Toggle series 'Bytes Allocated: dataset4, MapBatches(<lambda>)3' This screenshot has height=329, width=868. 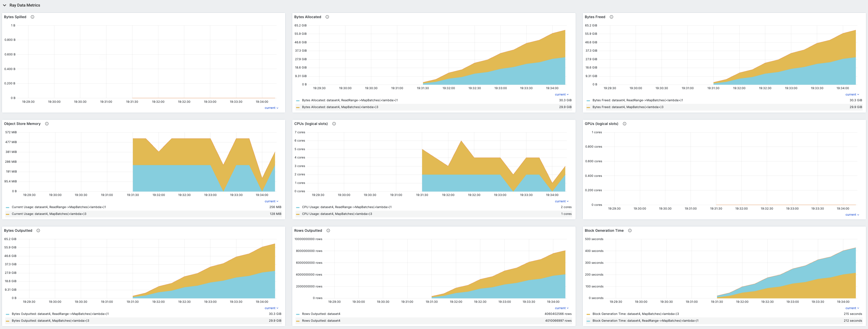pos(340,107)
